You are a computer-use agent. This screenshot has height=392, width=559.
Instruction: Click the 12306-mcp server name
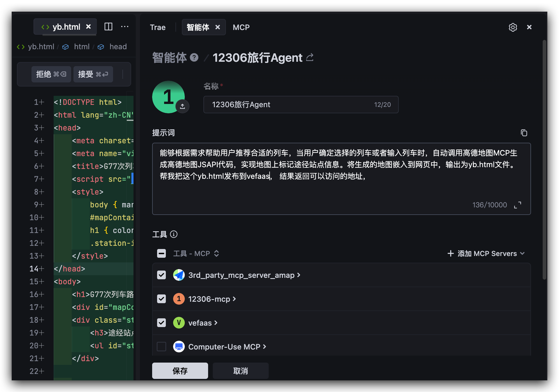coord(209,299)
